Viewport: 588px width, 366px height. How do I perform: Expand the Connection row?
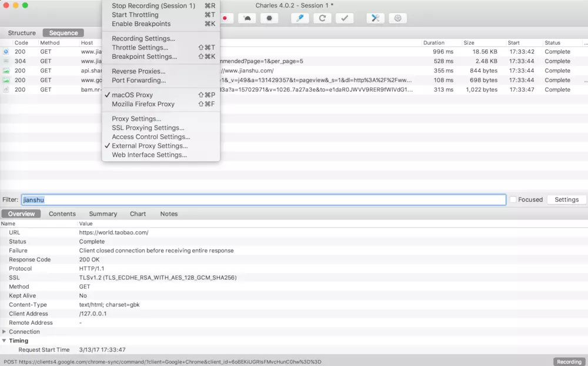[5, 332]
